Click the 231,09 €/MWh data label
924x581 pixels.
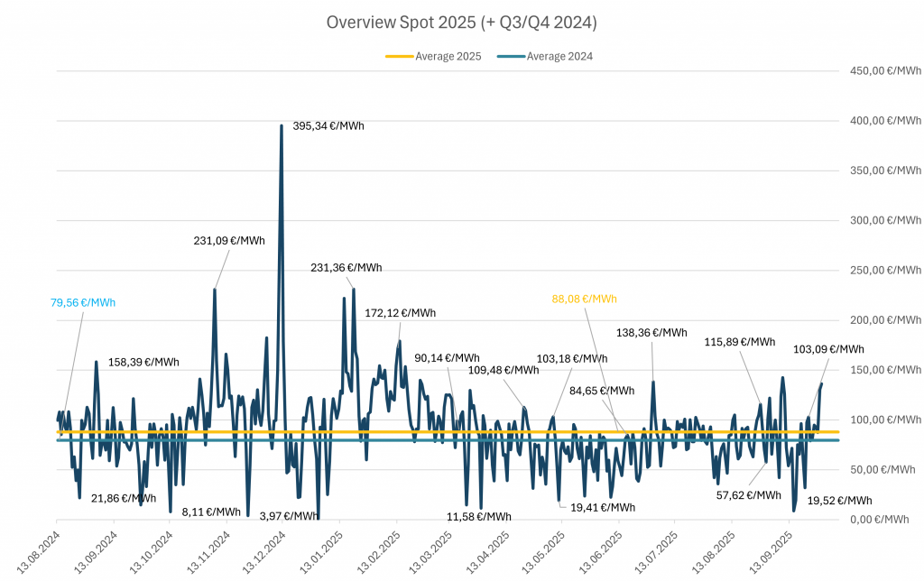[229, 241]
